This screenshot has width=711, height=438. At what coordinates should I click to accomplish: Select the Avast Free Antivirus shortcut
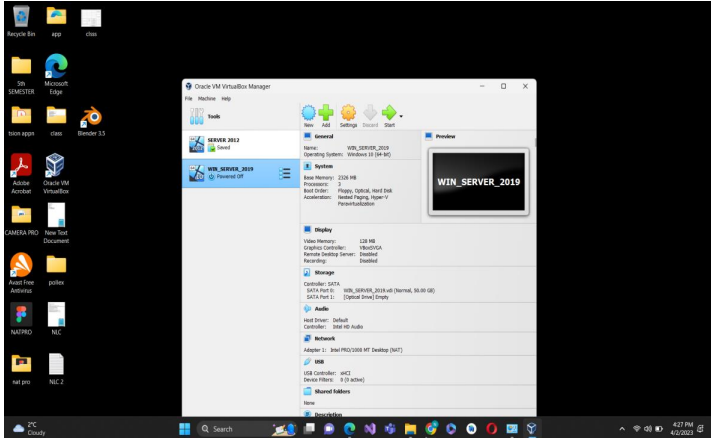[21, 273]
